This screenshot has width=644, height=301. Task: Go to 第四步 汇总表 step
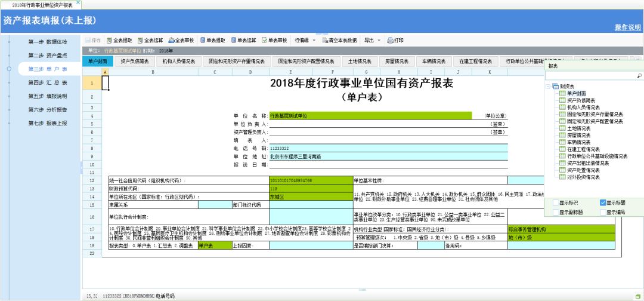48,82
